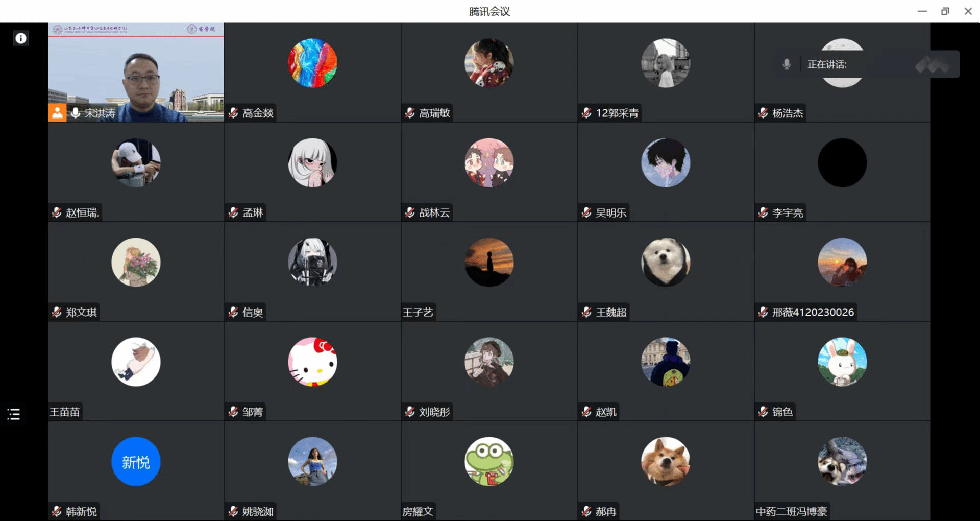Click the 中药二班冯博豪 name label
This screenshot has height=521, width=980.
pos(791,511)
